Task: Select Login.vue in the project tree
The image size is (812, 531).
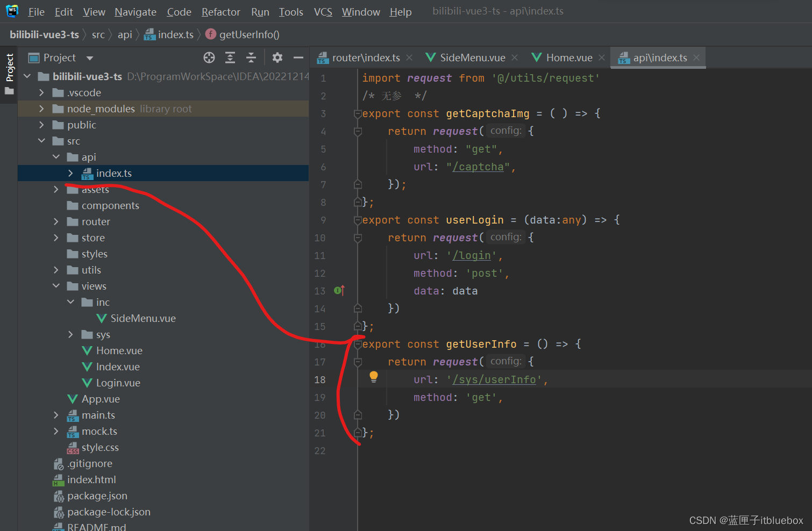Action: click(118, 383)
